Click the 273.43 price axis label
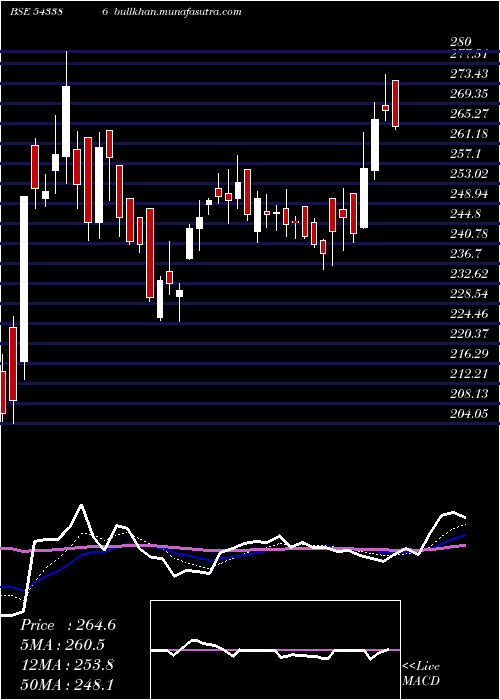 (x=469, y=74)
